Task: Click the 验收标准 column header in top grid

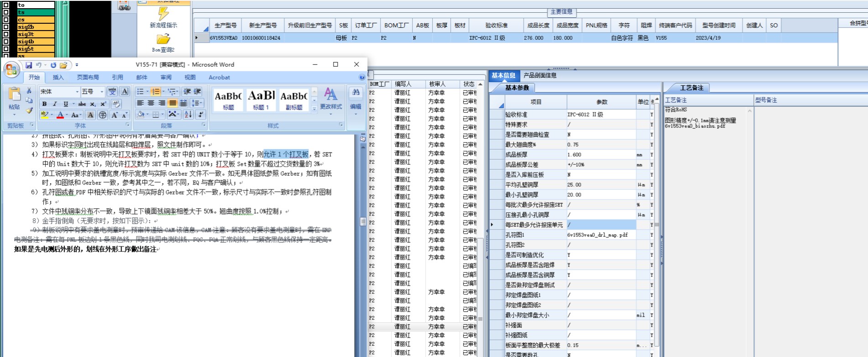Action: (x=496, y=25)
